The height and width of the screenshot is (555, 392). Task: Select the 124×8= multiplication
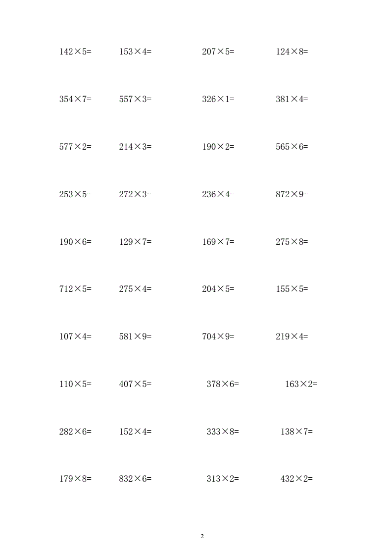tap(292, 52)
